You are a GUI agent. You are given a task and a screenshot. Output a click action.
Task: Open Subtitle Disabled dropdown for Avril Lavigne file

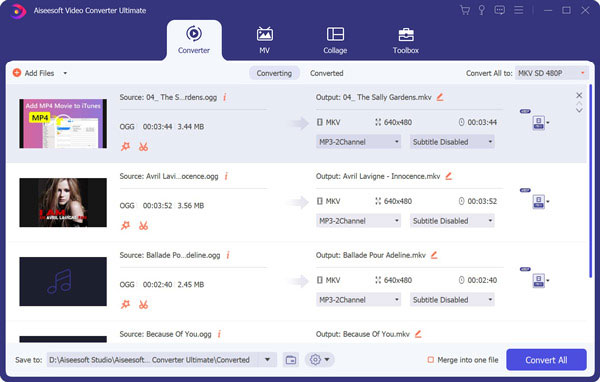pyautogui.click(x=452, y=221)
